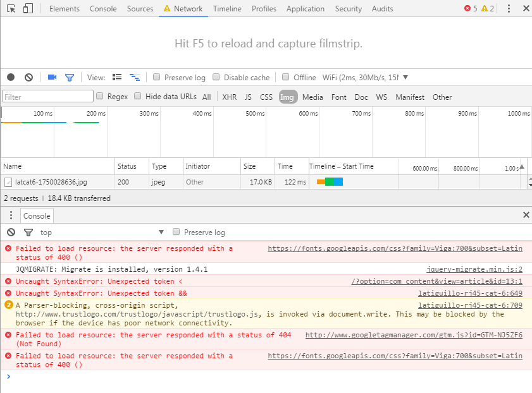
Task: Enable the Offline checkbox
Action: click(286, 77)
